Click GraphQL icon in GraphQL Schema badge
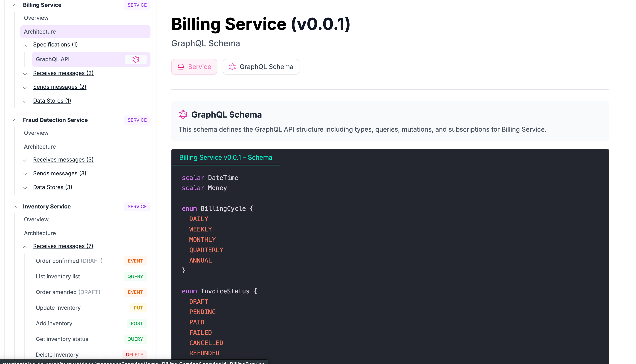The image size is (636, 364). click(x=232, y=67)
